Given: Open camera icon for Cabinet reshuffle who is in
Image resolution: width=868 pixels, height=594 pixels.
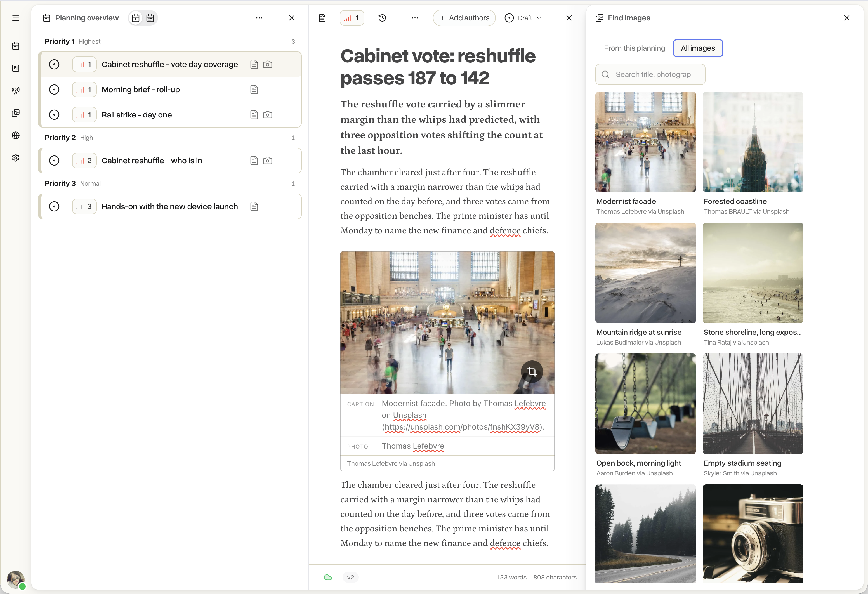Looking at the screenshot, I should click(x=267, y=161).
